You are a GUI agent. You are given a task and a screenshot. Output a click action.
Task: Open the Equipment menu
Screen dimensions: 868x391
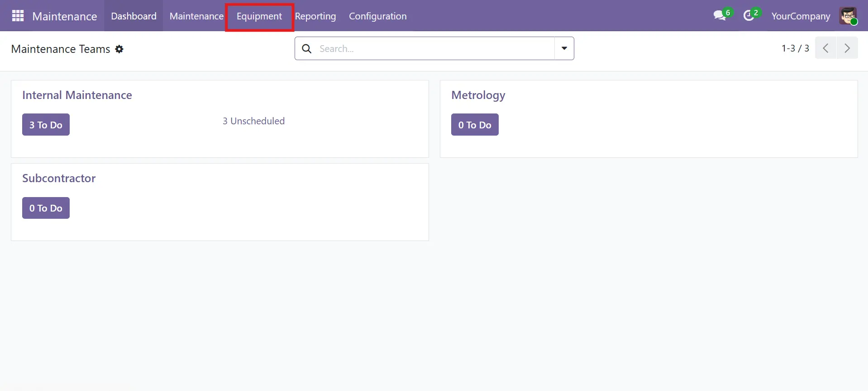tap(259, 16)
